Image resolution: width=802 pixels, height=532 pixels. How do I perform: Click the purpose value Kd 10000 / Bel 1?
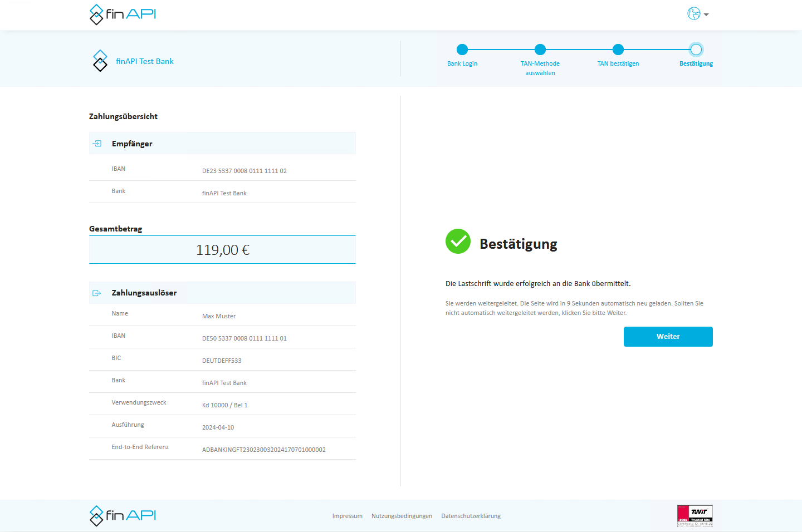225,405
